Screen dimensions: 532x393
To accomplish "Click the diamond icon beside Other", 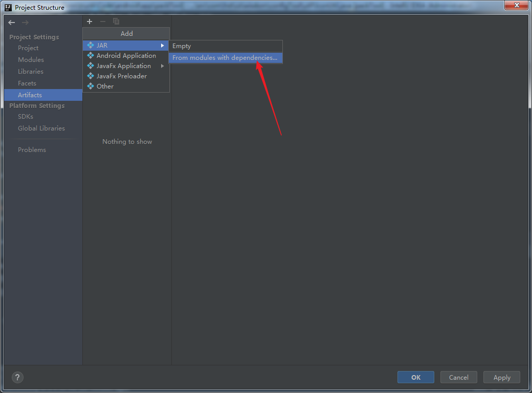I will tap(91, 86).
